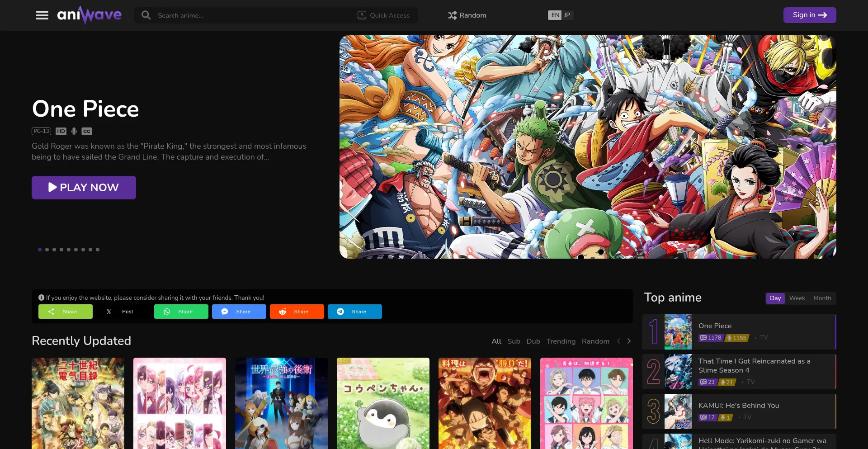This screenshot has height=449, width=868.
Task: Open the first Recently Updated poster with red kanji title
Action: coord(78,403)
